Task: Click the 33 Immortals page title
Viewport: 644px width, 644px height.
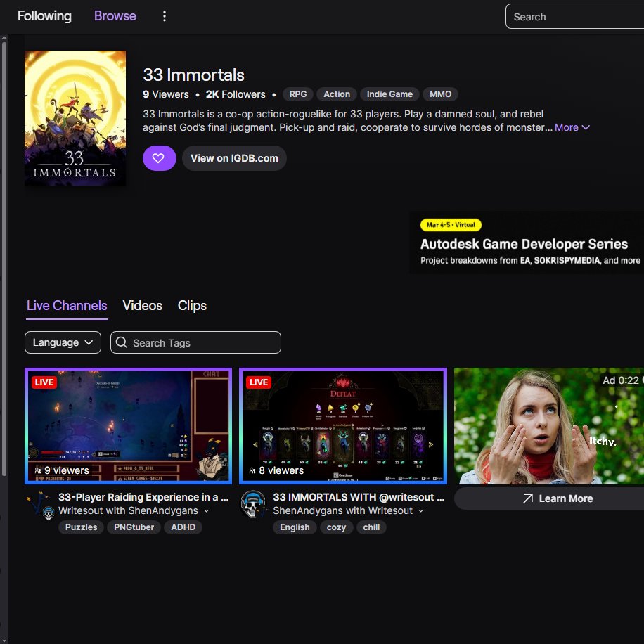Action: (x=193, y=75)
